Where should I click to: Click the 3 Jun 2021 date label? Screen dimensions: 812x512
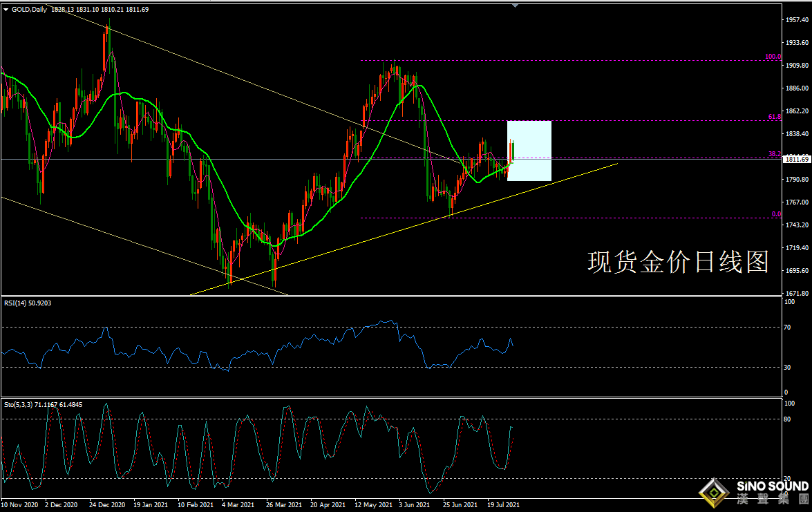pos(414,504)
